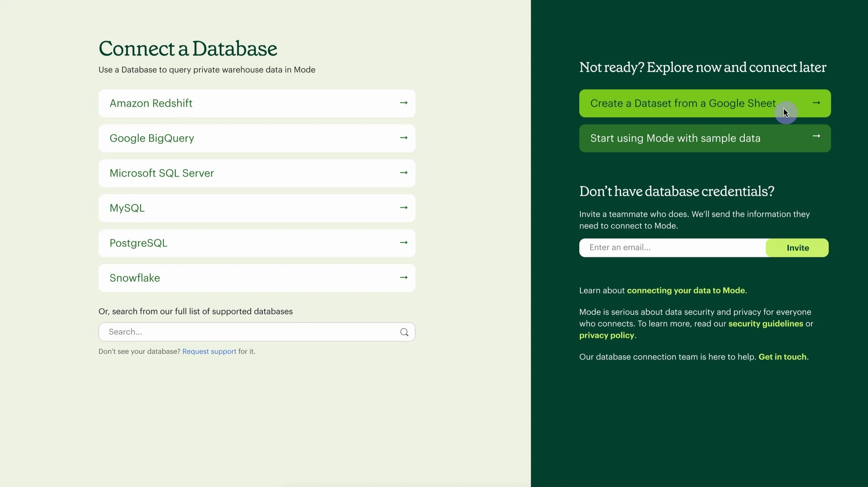Click arrow on sample data button
Viewport: 868px width, 487px height.
816,136
